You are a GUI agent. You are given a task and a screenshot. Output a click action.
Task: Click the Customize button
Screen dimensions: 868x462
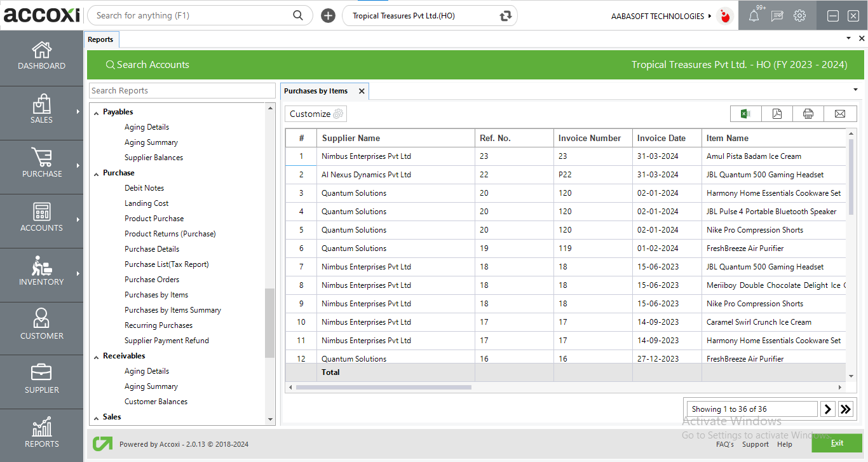pos(316,114)
